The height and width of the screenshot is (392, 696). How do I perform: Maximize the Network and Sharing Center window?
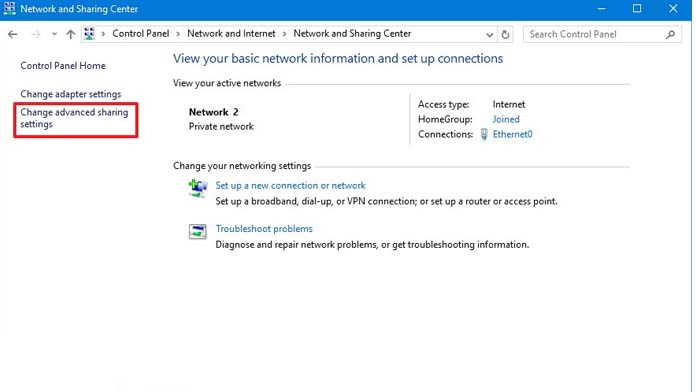click(x=637, y=8)
